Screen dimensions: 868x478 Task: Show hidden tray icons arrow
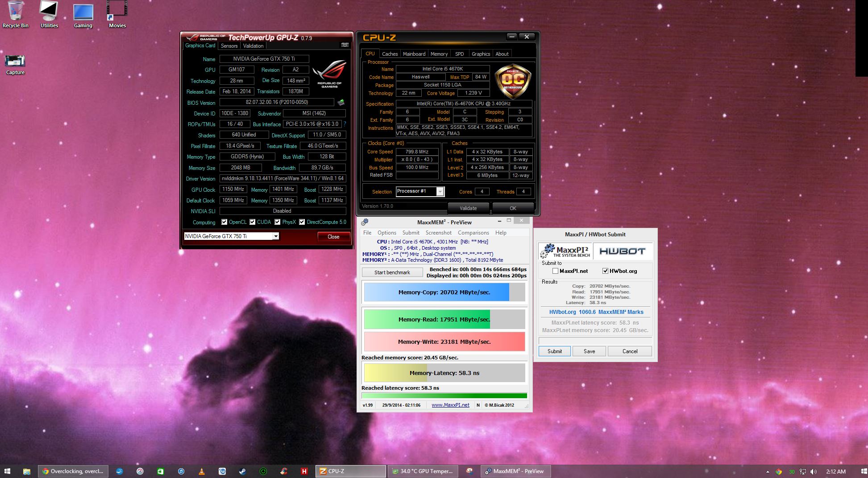coord(768,471)
